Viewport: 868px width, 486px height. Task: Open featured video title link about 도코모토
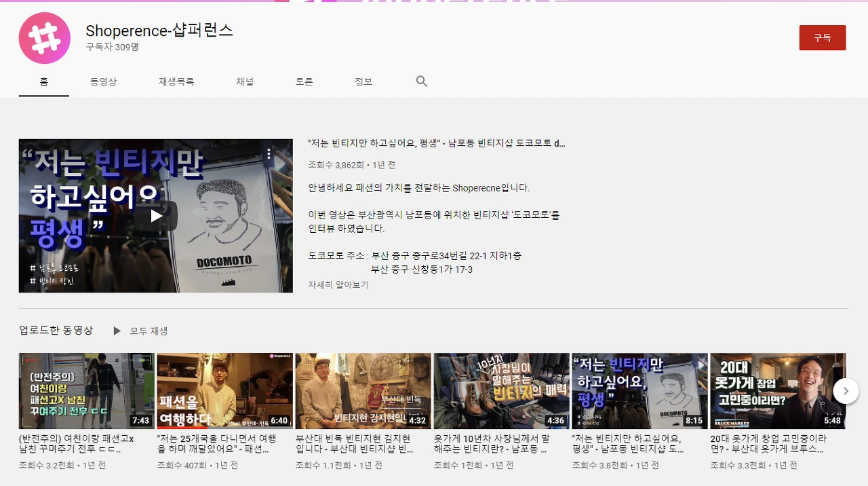[x=436, y=143]
